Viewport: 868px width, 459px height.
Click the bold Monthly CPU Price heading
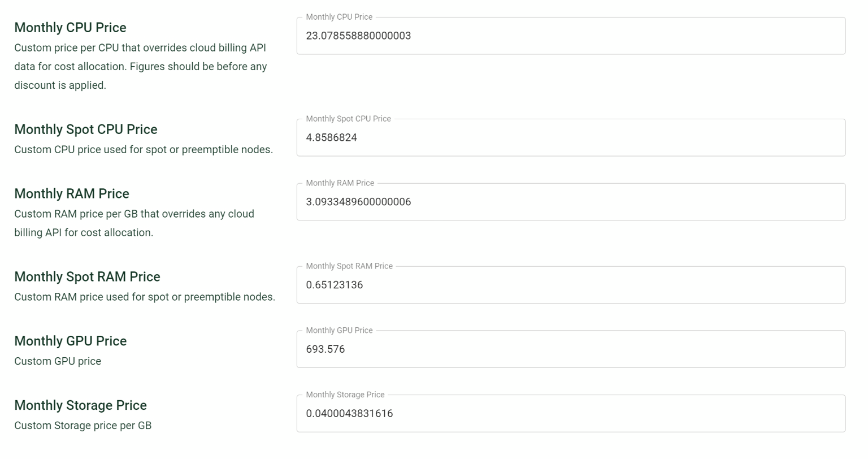[x=70, y=28]
